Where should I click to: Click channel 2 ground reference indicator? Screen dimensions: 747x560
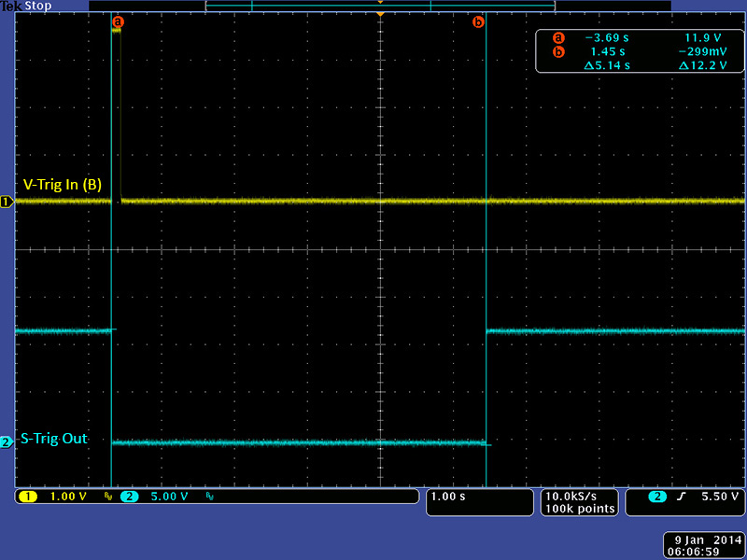pos(7,442)
